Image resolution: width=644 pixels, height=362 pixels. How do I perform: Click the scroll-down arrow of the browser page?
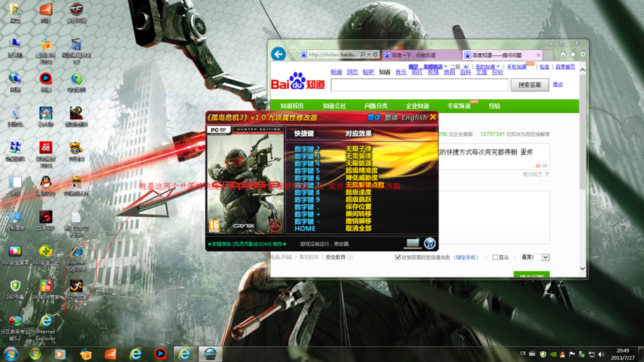tap(582, 269)
